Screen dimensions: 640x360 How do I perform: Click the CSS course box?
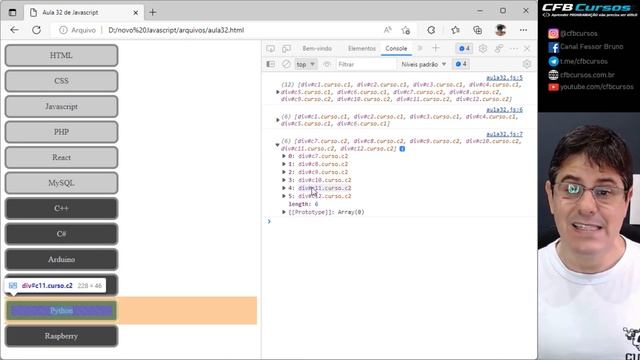click(x=61, y=81)
